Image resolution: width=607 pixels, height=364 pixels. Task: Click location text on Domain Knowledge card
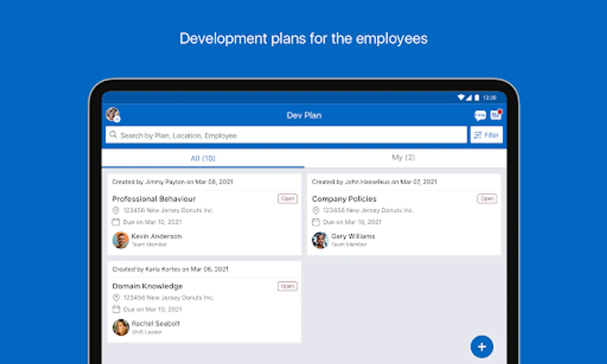169,298
